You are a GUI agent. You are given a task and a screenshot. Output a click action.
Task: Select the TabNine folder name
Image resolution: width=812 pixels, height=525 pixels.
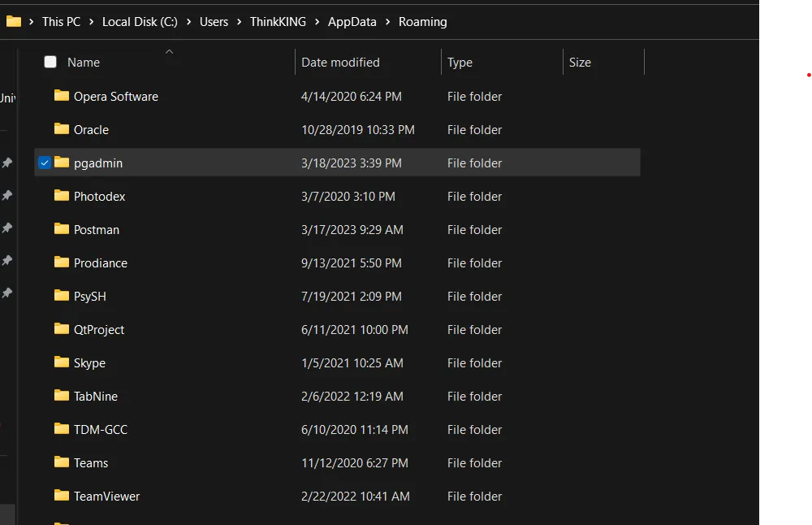pyautogui.click(x=96, y=396)
